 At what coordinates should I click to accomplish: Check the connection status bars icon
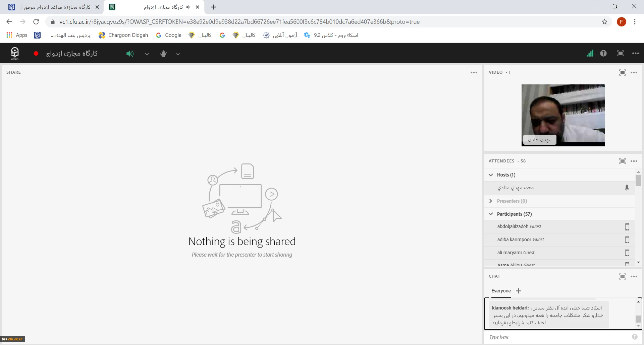(590, 53)
